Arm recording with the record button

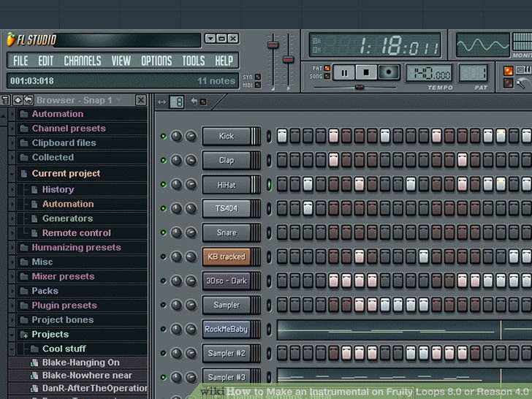(389, 72)
